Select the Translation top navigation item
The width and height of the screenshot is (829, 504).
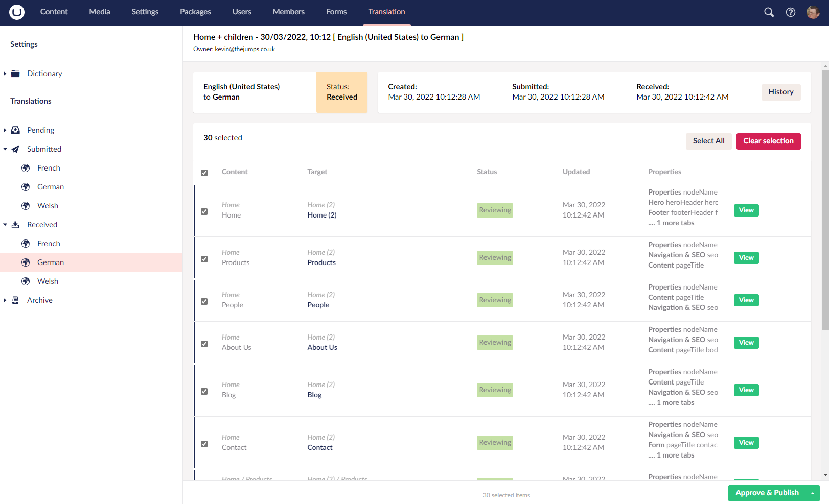click(386, 12)
